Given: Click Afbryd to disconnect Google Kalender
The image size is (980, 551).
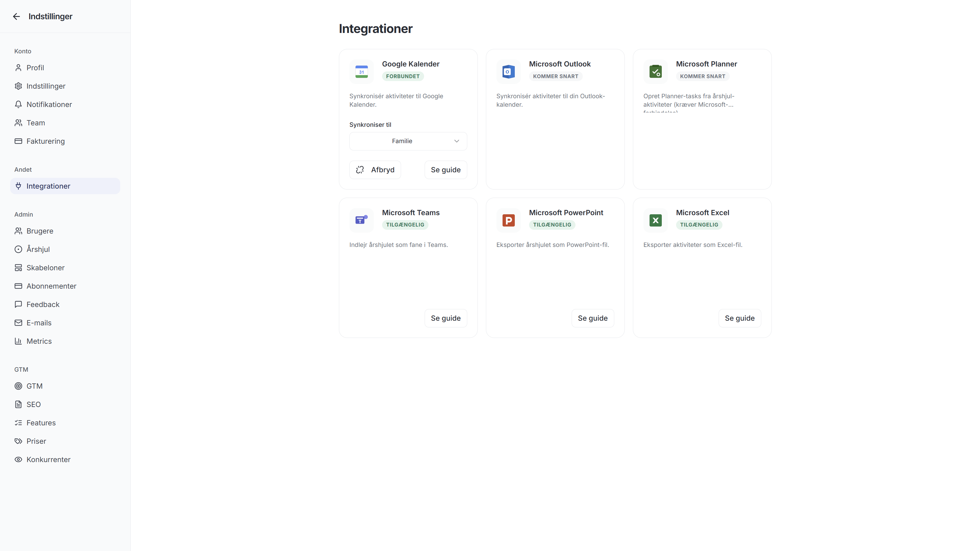Looking at the screenshot, I should click(x=375, y=170).
